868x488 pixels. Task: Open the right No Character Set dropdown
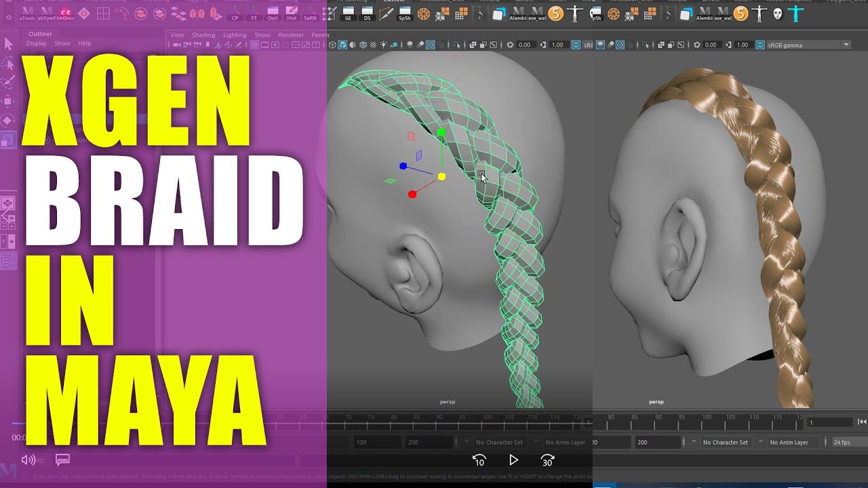725,442
